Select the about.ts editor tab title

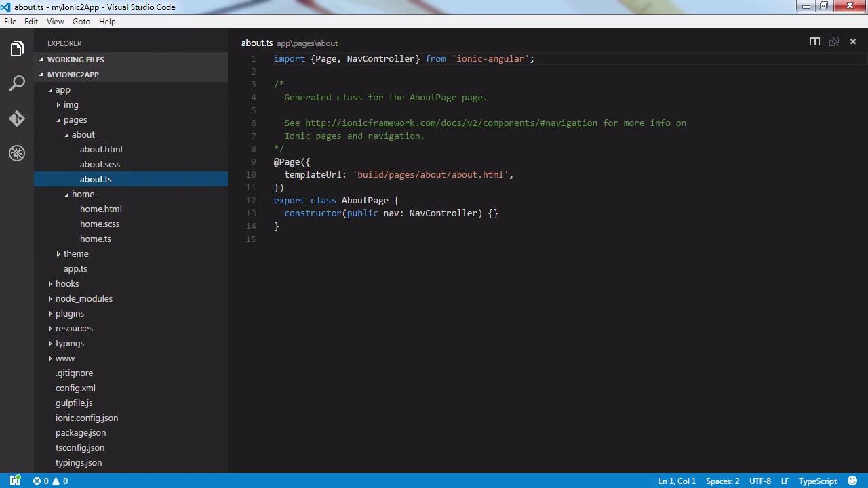[257, 43]
